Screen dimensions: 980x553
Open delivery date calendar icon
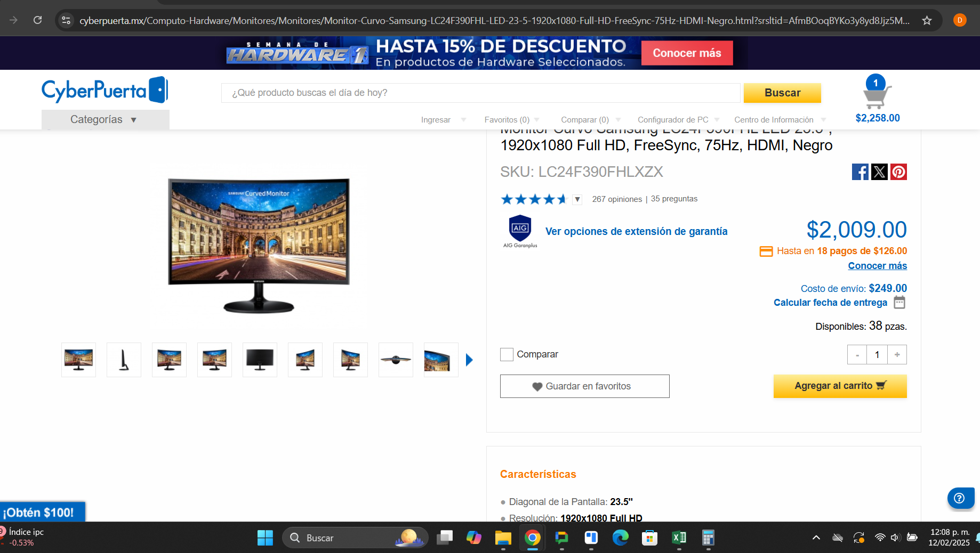(x=899, y=303)
